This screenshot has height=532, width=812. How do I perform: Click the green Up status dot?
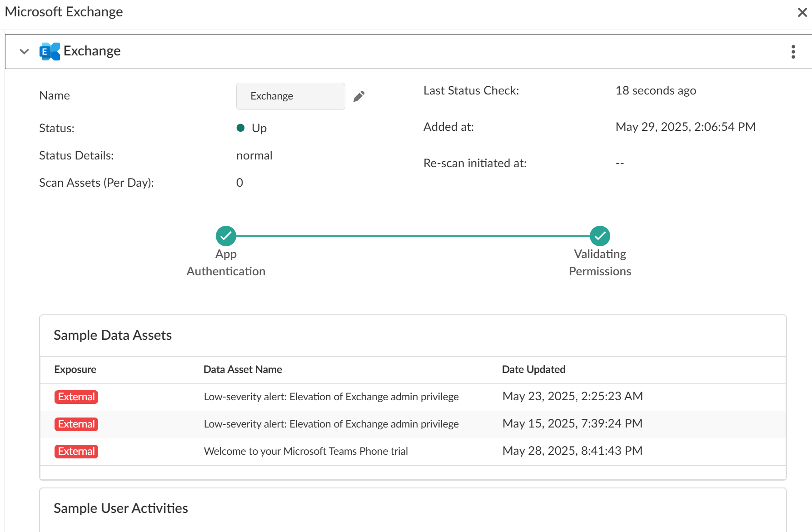click(241, 128)
